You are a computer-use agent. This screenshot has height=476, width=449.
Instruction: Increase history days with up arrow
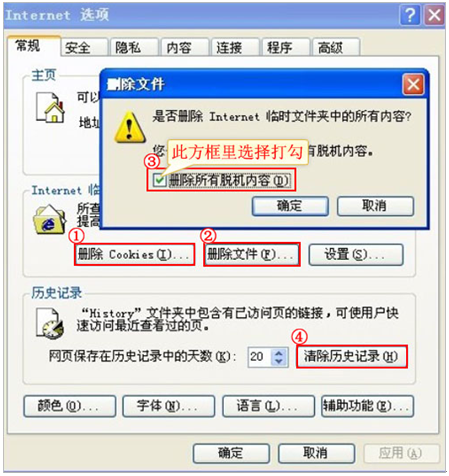[x=279, y=353]
